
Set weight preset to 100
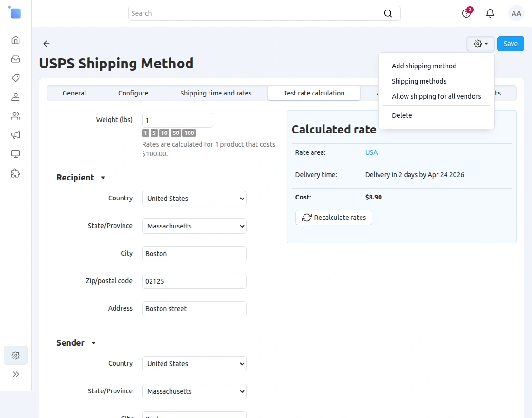click(190, 133)
